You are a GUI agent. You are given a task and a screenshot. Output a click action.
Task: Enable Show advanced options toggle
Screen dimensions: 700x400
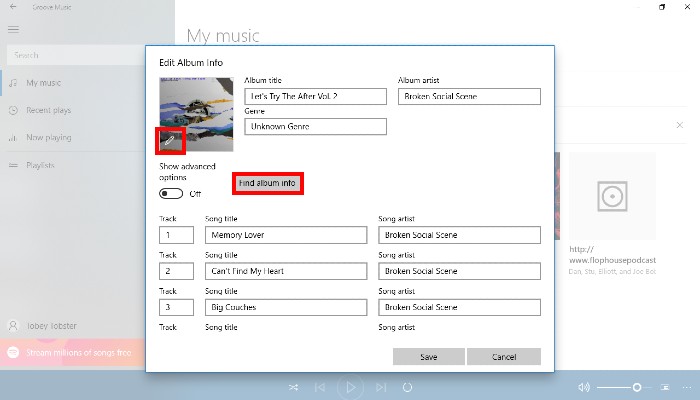[171, 193]
